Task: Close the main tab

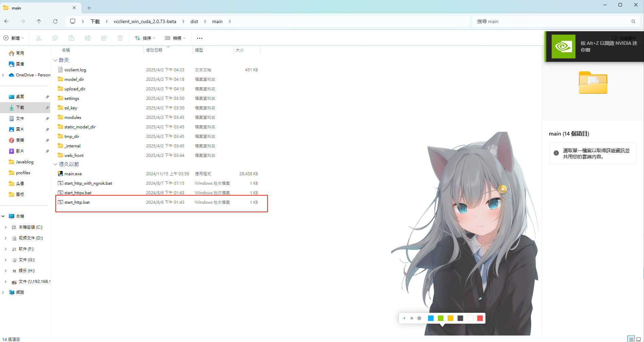Action: (74, 8)
